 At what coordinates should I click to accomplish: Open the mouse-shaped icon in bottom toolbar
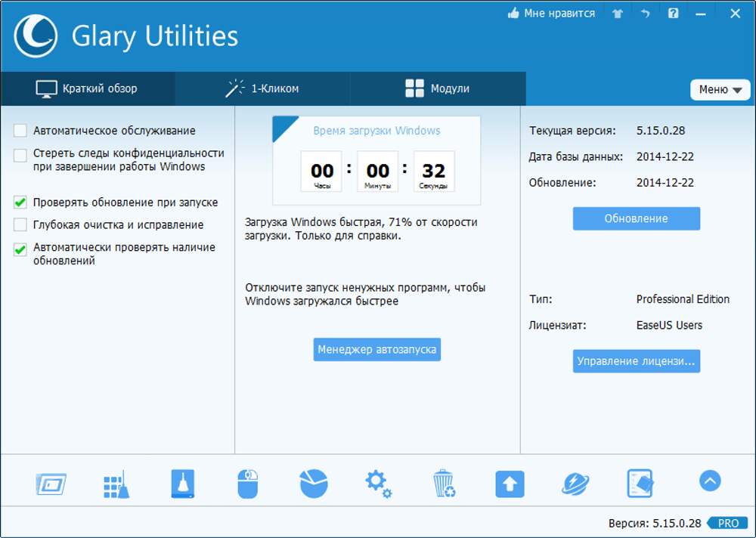(x=248, y=484)
